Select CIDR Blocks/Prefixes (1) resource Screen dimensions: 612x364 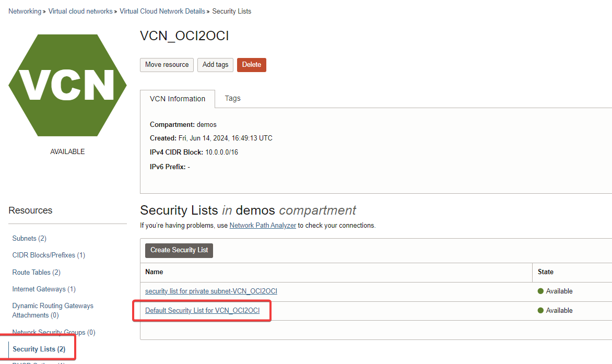[49, 255]
